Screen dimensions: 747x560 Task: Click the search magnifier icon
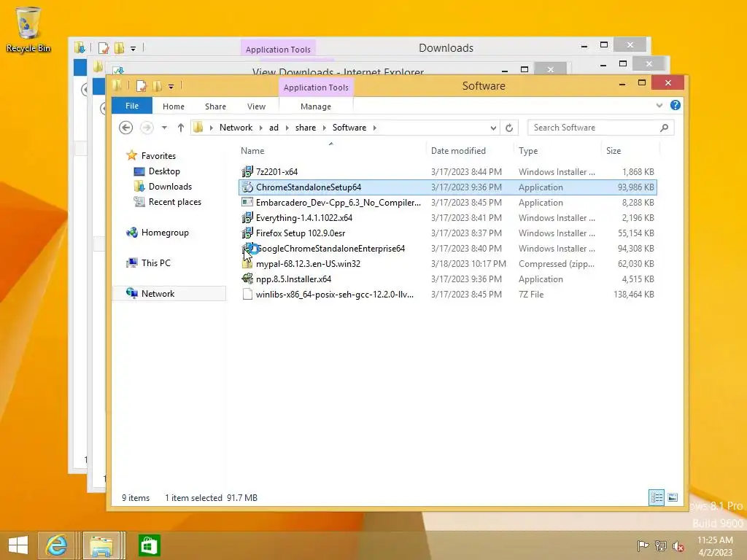[x=664, y=128]
